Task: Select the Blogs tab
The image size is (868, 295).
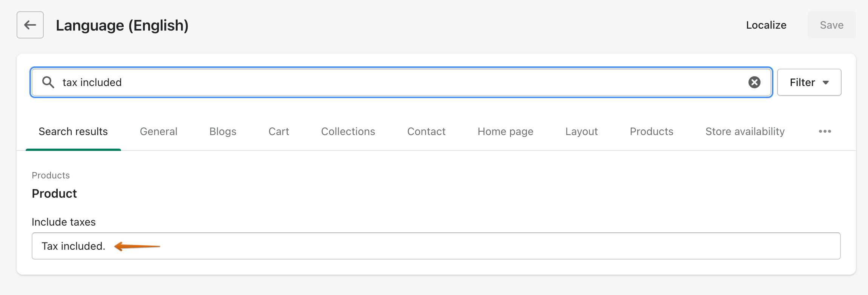Action: pos(223,131)
